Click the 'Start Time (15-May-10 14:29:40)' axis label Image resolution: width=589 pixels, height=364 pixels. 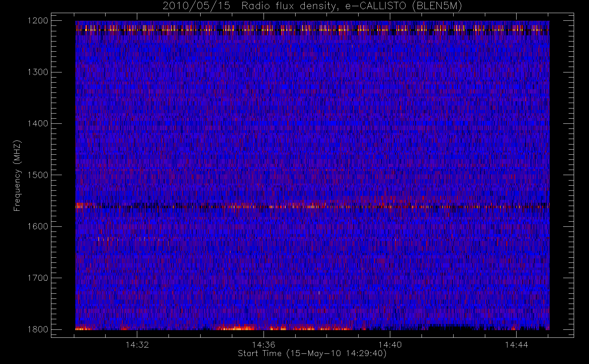coord(312,353)
